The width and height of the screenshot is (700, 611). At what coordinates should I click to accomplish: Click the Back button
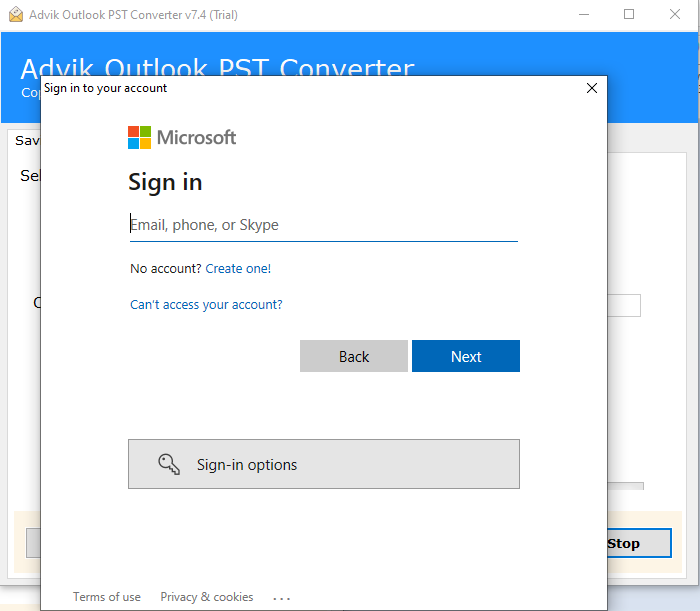coord(354,356)
